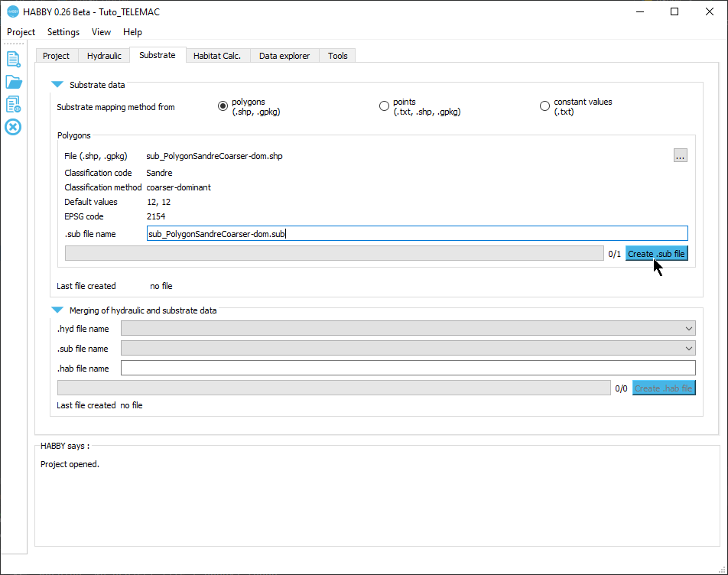728x575 pixels.
Task: Click the close project X icon
Action: 13,127
